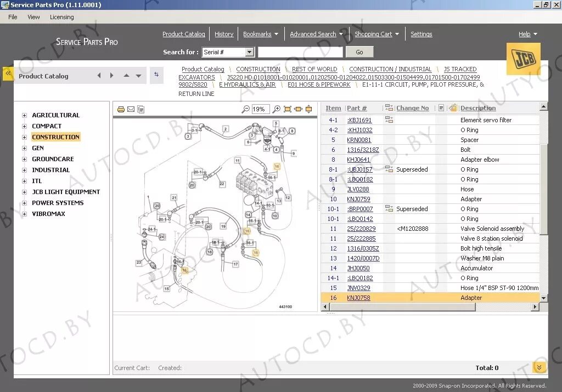Print the parts diagram
Image resolution: width=562 pixels, height=392 pixels.
pyautogui.click(x=121, y=109)
